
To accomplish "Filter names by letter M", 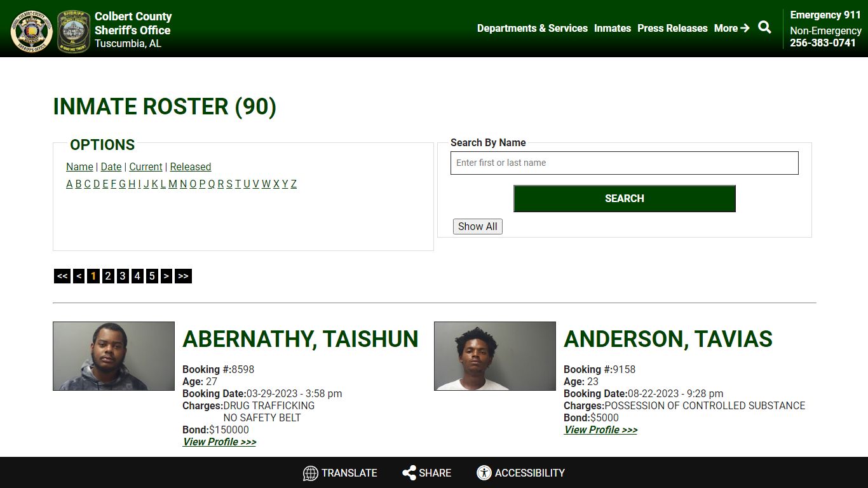I will pos(172,184).
